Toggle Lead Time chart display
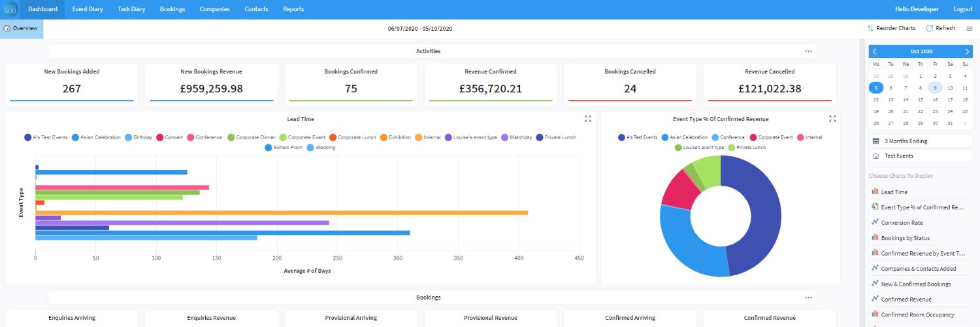This screenshot has height=327, width=980. pos(921,192)
